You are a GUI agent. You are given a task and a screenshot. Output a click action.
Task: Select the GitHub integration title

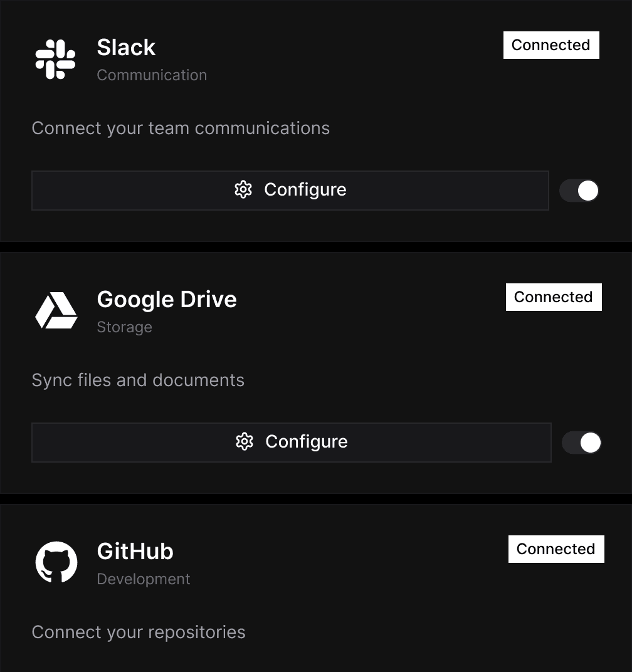(135, 552)
